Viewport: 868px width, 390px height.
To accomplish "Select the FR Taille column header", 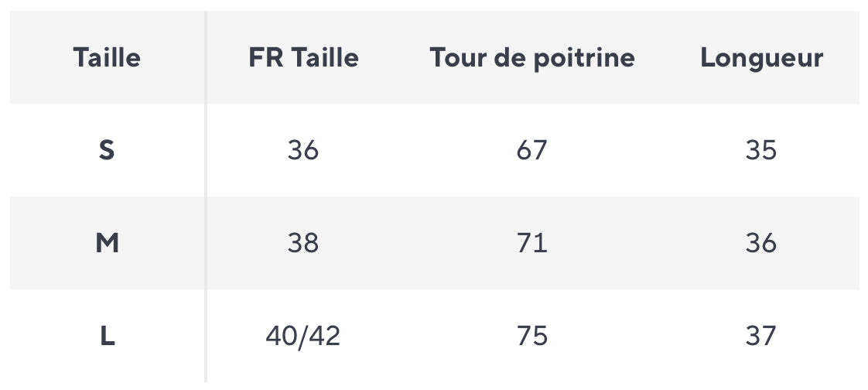I will coord(303,57).
